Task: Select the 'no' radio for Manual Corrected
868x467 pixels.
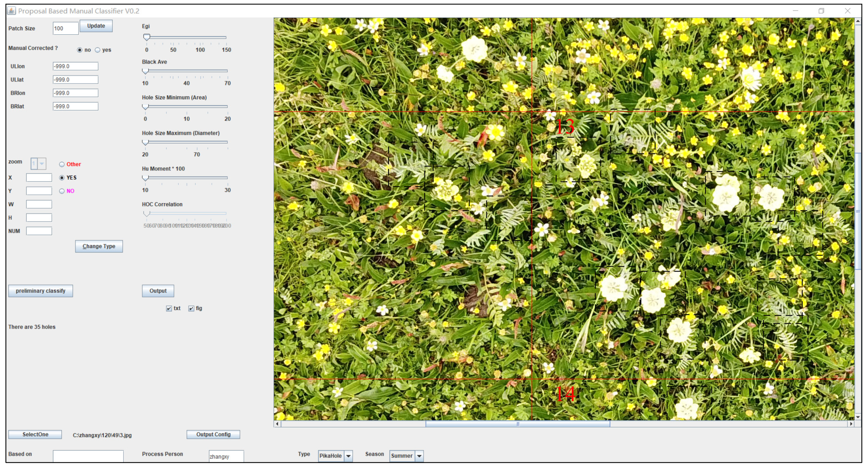Action: [80, 50]
